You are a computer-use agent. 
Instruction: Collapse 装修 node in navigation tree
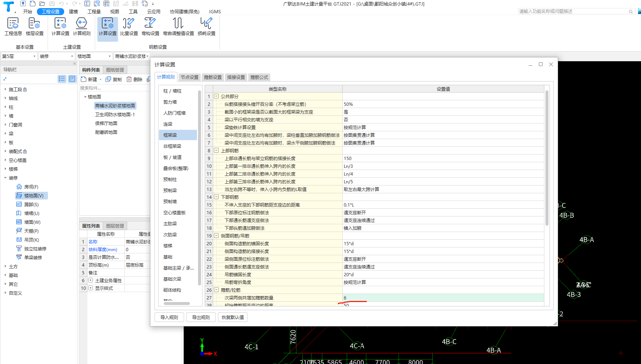pos(5,178)
